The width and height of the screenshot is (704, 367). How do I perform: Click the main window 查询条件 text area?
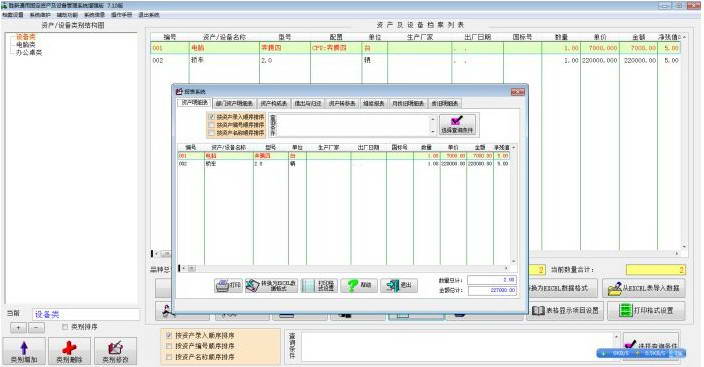[x=457, y=346]
